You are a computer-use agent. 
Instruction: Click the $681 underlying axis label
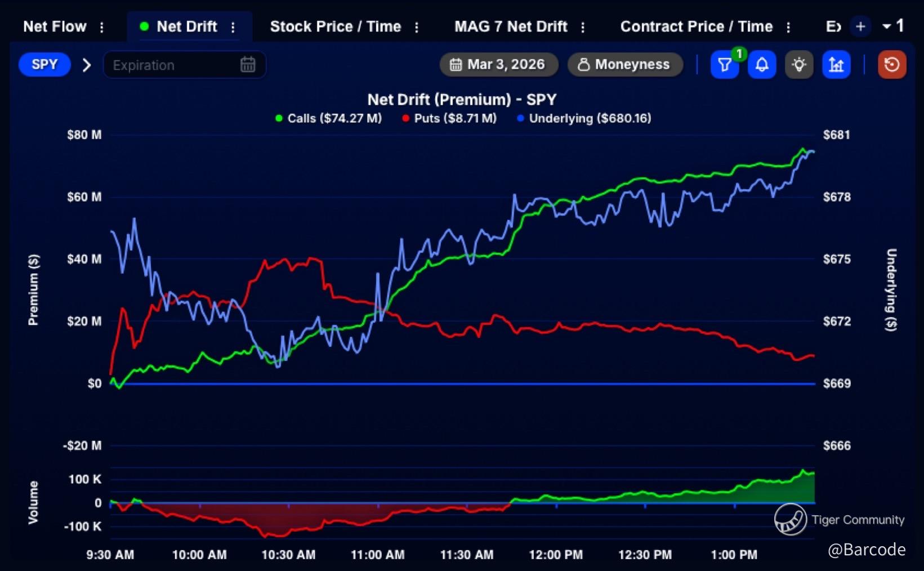tap(837, 135)
